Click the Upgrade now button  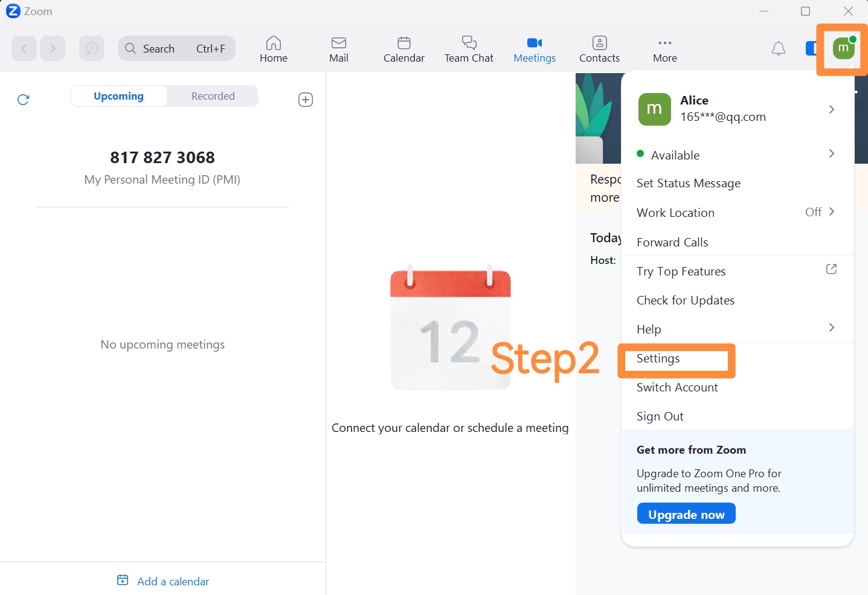click(x=686, y=513)
